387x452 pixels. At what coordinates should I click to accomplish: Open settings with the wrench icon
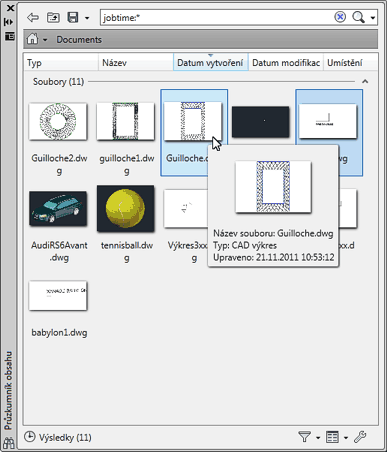click(x=360, y=437)
